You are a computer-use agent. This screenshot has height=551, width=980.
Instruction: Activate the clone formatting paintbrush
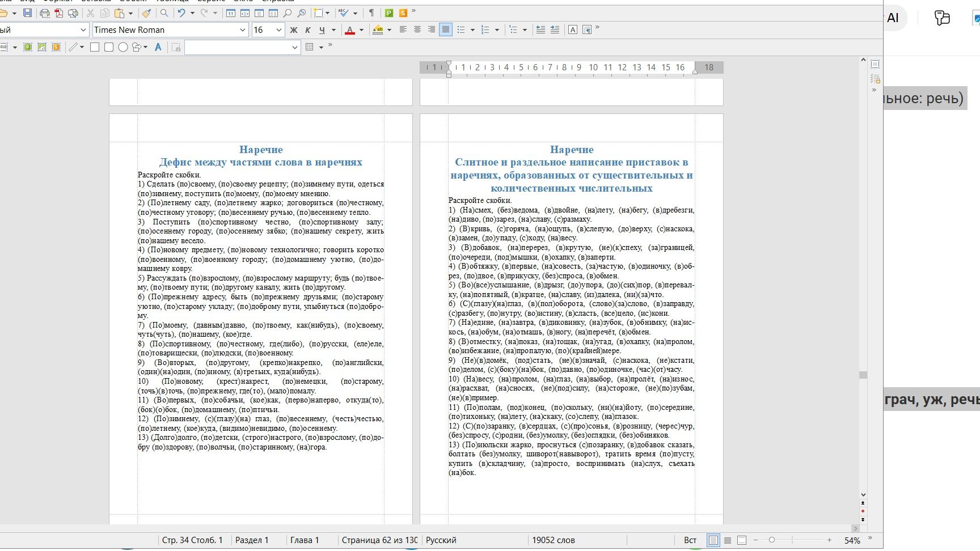[146, 12]
